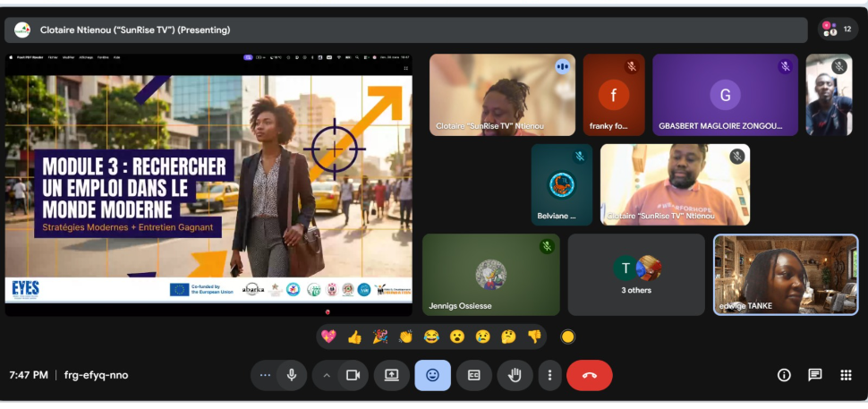Send the thumbs down reaction
Image resolution: width=868 pixels, height=409 pixels.
[x=534, y=337]
